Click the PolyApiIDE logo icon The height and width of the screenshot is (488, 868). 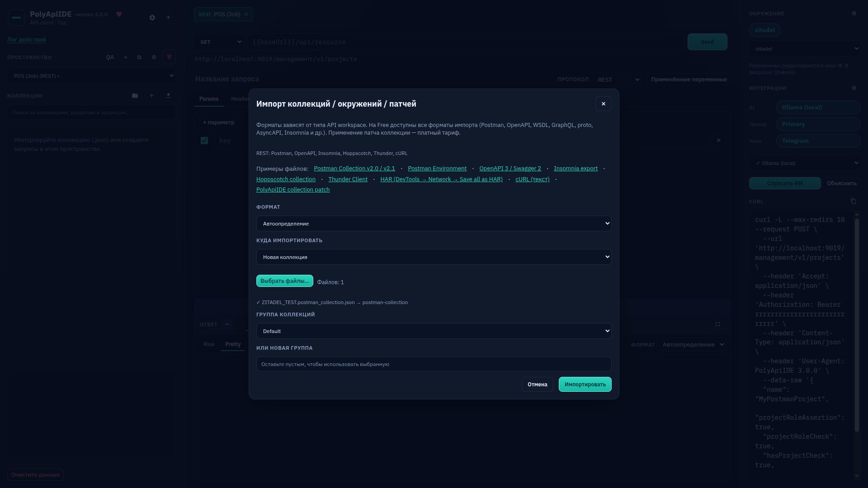(x=16, y=18)
